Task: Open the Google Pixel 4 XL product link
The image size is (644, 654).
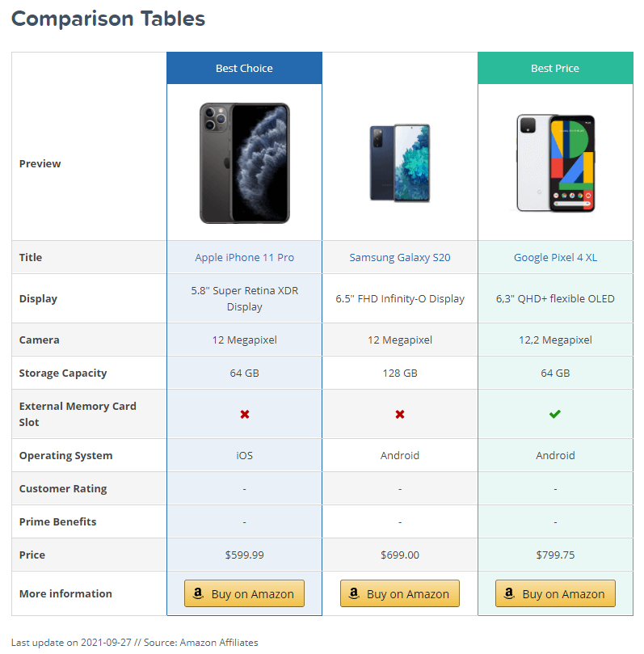Action: [x=555, y=257]
